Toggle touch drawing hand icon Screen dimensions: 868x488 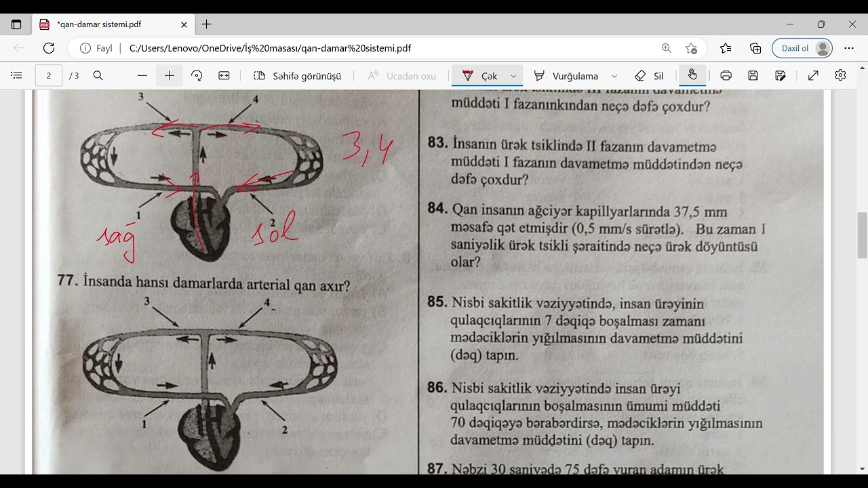692,75
